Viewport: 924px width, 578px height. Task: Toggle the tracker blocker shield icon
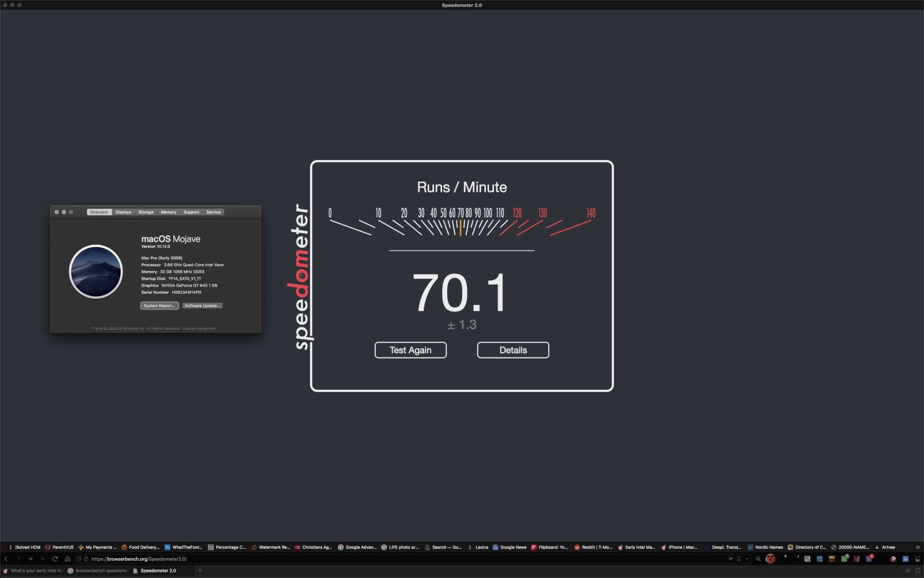coord(79,559)
